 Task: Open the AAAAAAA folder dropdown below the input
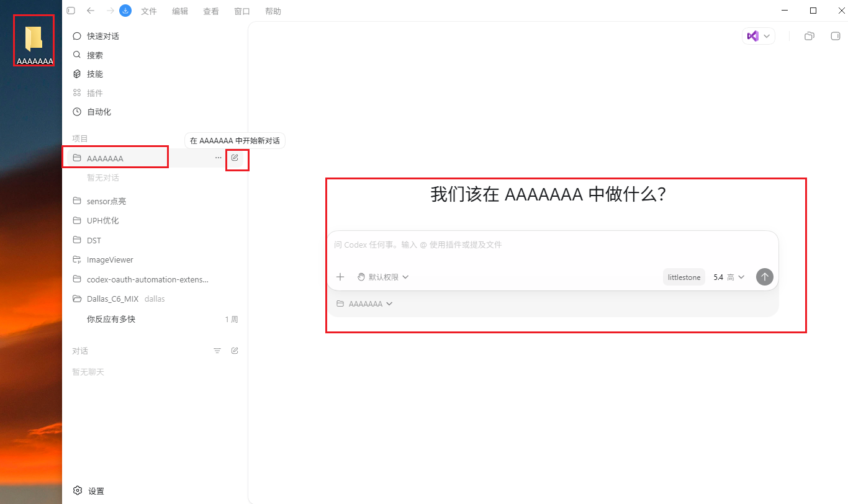coord(364,304)
